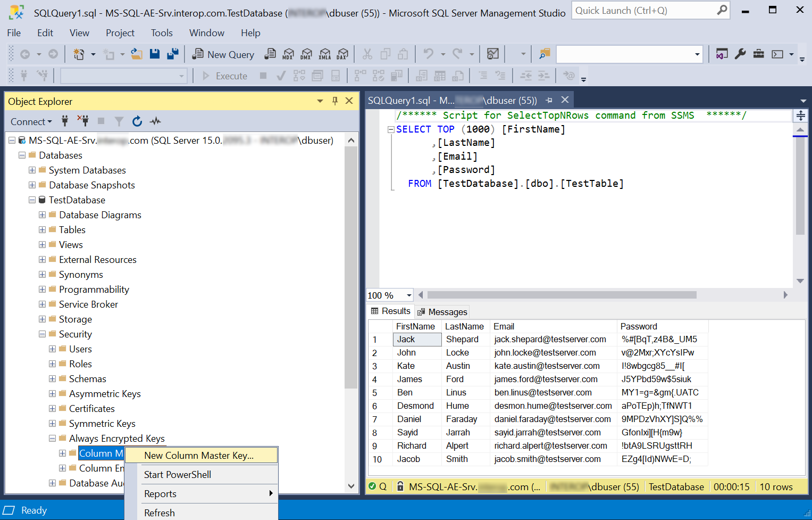
Task: Collapse the TestDatabase node
Action: [32, 200]
